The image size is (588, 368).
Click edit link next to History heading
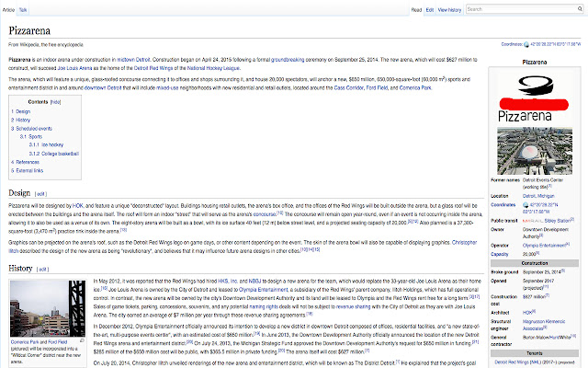(42, 269)
